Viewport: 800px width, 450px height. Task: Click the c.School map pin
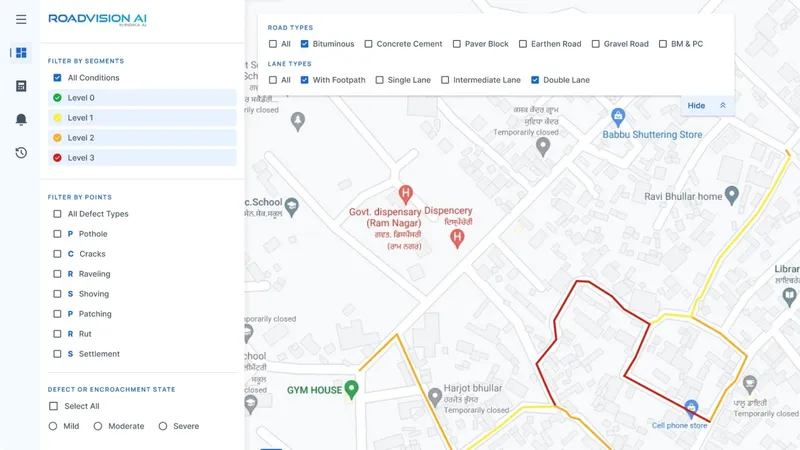[x=291, y=207]
